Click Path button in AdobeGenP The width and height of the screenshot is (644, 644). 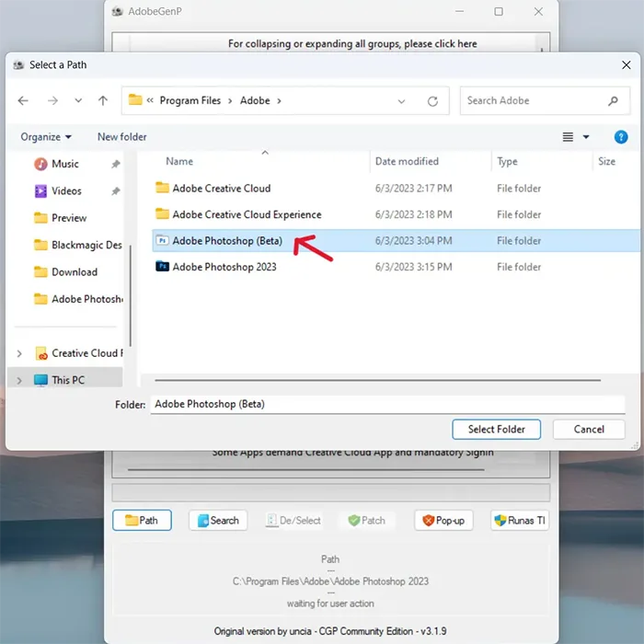[142, 521]
